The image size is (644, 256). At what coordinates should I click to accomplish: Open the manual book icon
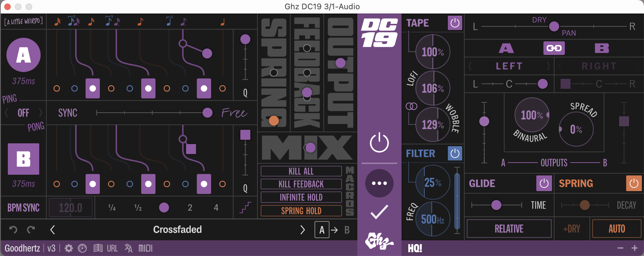[98, 248]
